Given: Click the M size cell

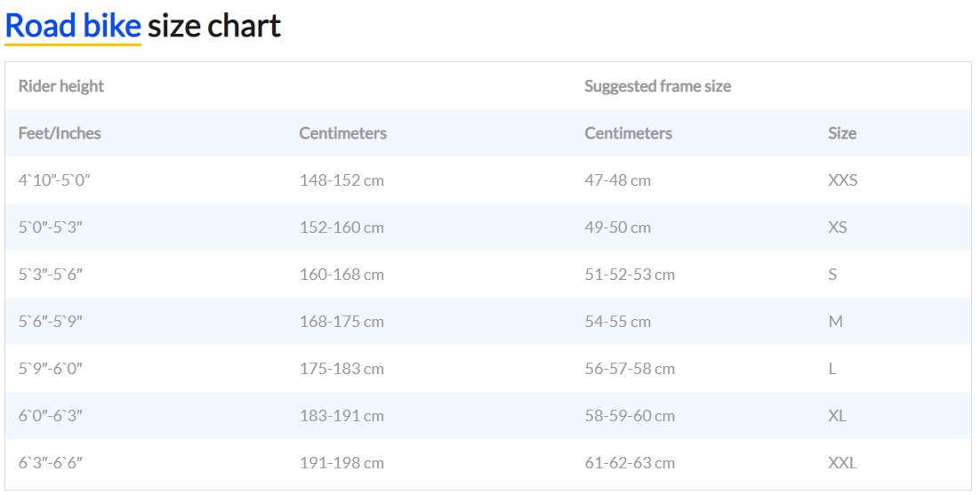Looking at the screenshot, I should (835, 322).
